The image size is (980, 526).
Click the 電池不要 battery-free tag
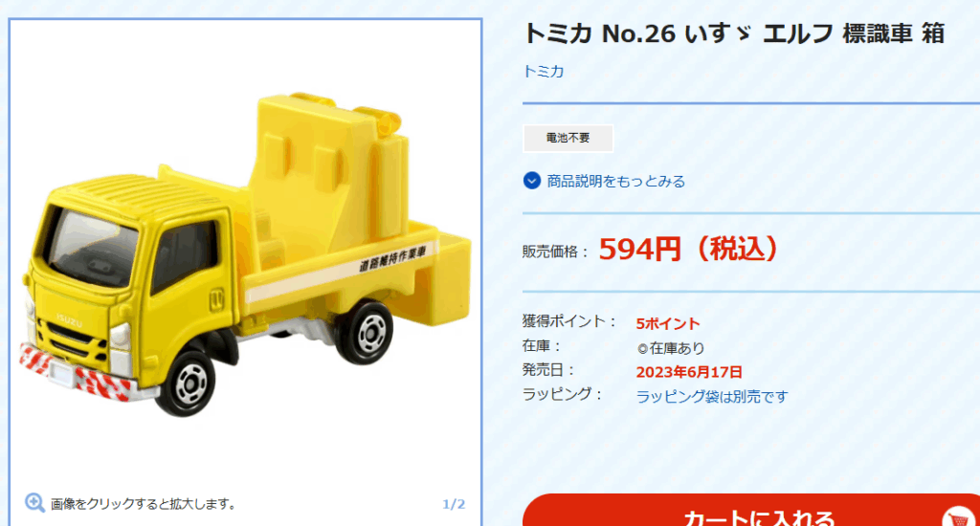pyautogui.click(x=568, y=138)
